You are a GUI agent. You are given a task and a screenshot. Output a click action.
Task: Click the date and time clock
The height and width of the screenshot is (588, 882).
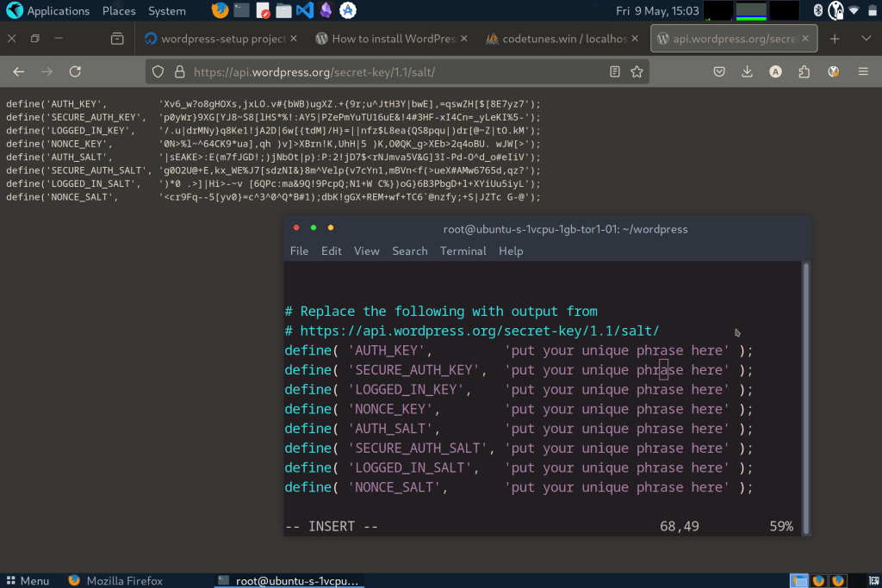(657, 10)
